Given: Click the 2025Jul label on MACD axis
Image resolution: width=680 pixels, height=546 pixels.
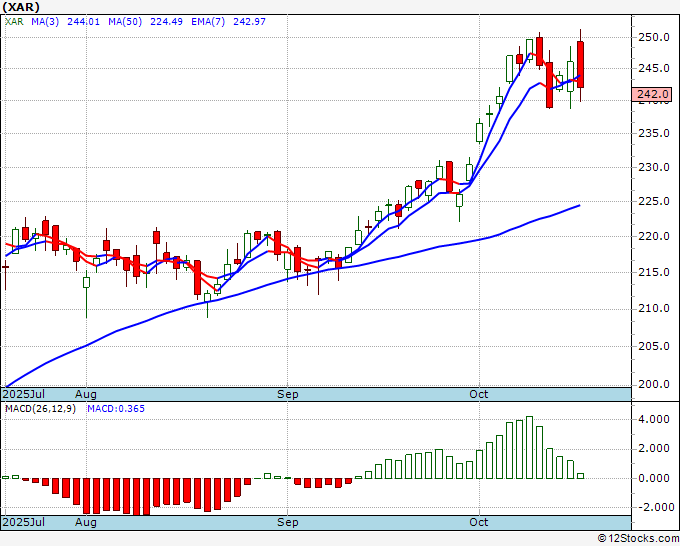Looking at the screenshot, I should [23, 522].
